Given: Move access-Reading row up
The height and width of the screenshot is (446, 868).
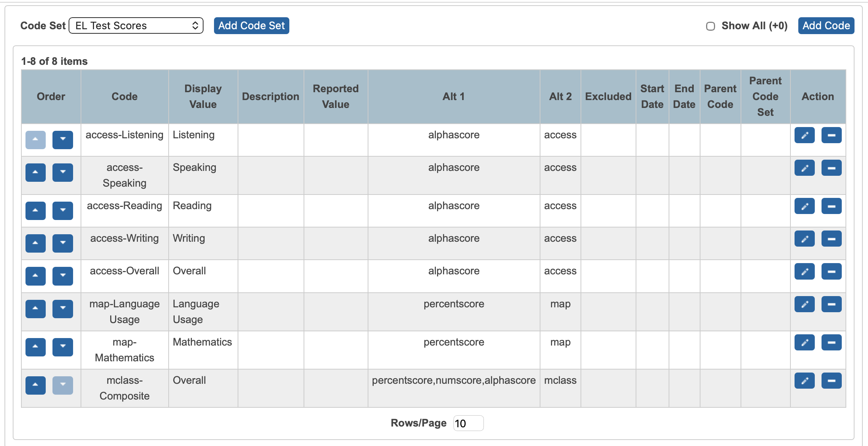Looking at the screenshot, I should 36,211.
